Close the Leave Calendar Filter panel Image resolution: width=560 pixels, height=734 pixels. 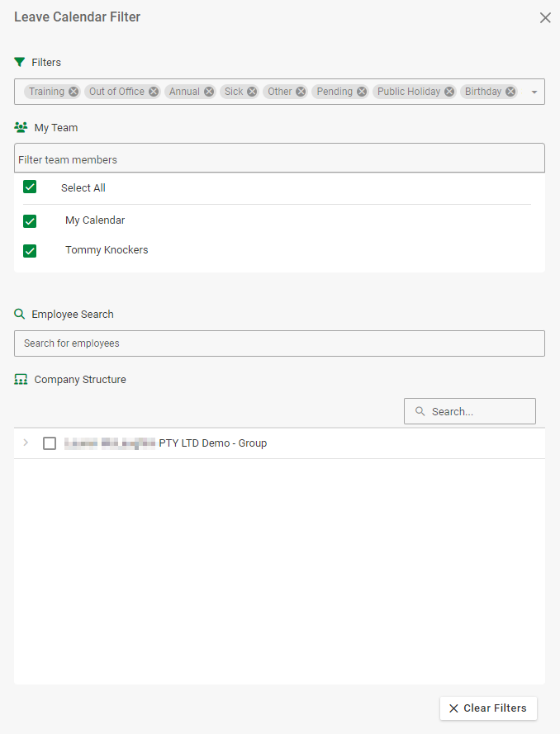[545, 17]
